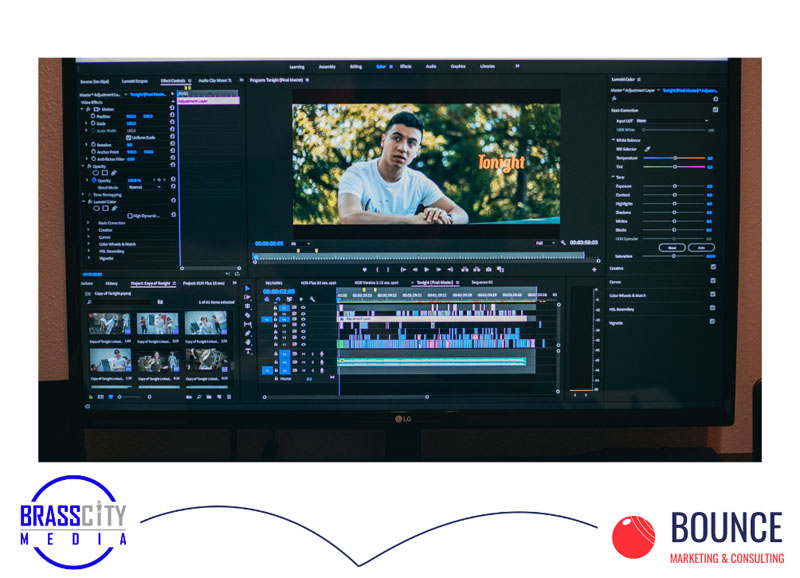This screenshot has height=578, width=800.
Task: Collapse the Tone section
Action: (613, 177)
